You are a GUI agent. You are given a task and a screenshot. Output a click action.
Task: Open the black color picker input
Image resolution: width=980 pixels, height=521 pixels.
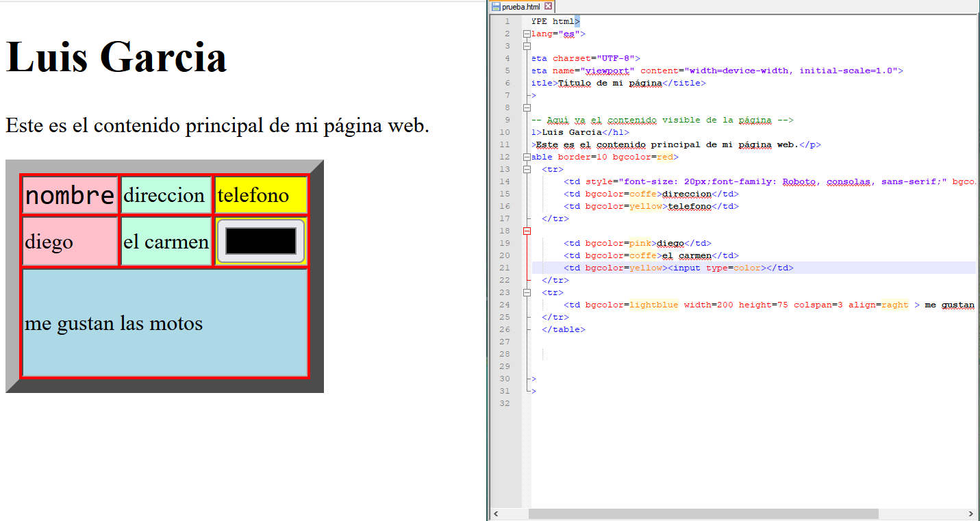click(260, 241)
